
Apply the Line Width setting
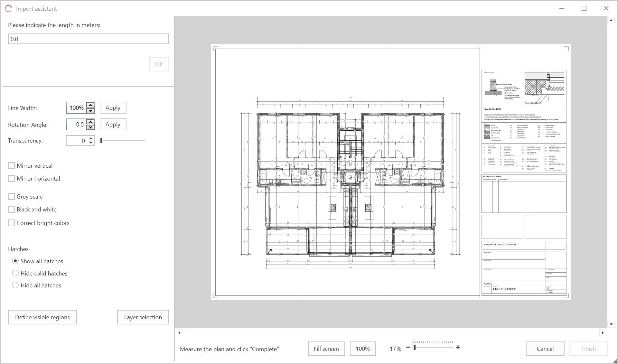pos(113,108)
